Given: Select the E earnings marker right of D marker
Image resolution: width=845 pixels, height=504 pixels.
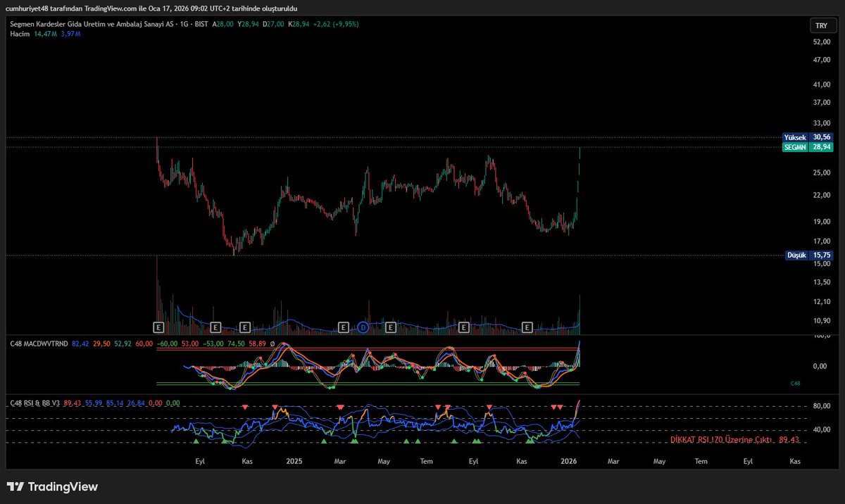Looking at the screenshot, I should pyautogui.click(x=390, y=327).
